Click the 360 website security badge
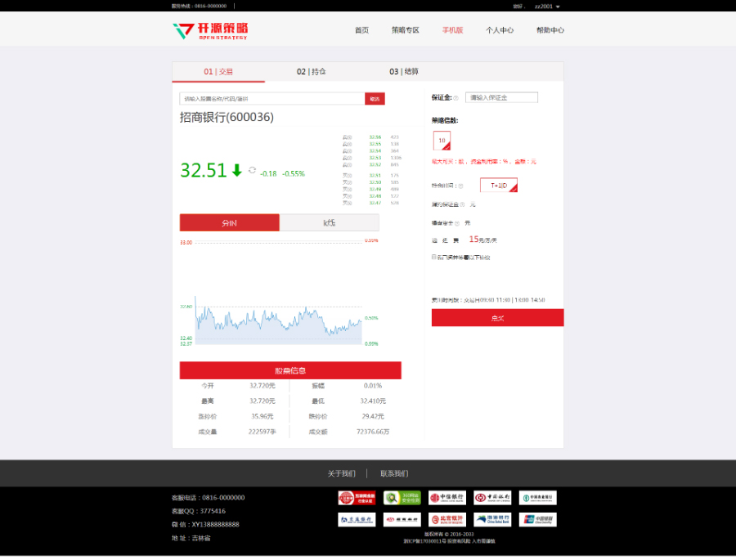This screenshot has height=560, width=736. click(402, 498)
